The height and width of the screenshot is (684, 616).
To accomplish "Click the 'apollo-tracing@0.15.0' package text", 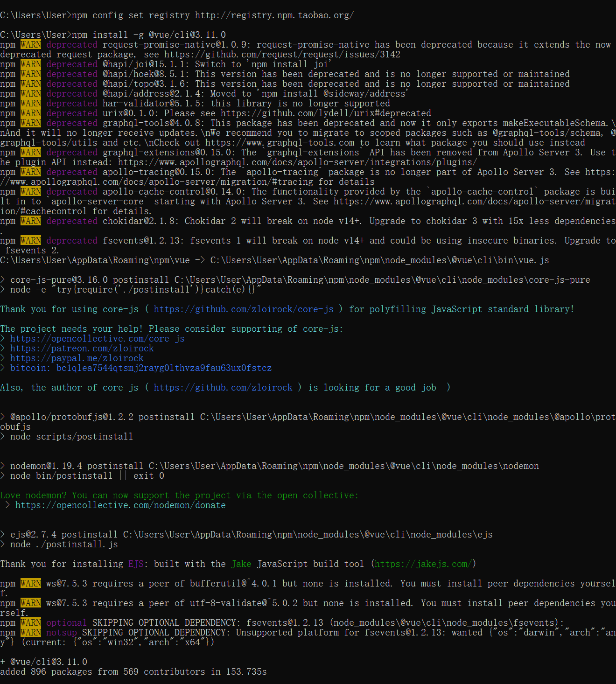I will point(159,172).
